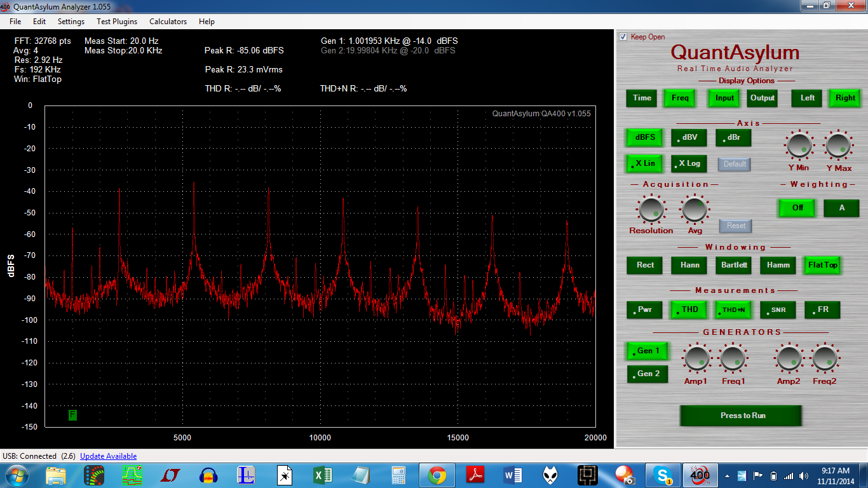The image size is (868, 488).
Task: Toggle Input display button
Action: click(x=724, y=98)
